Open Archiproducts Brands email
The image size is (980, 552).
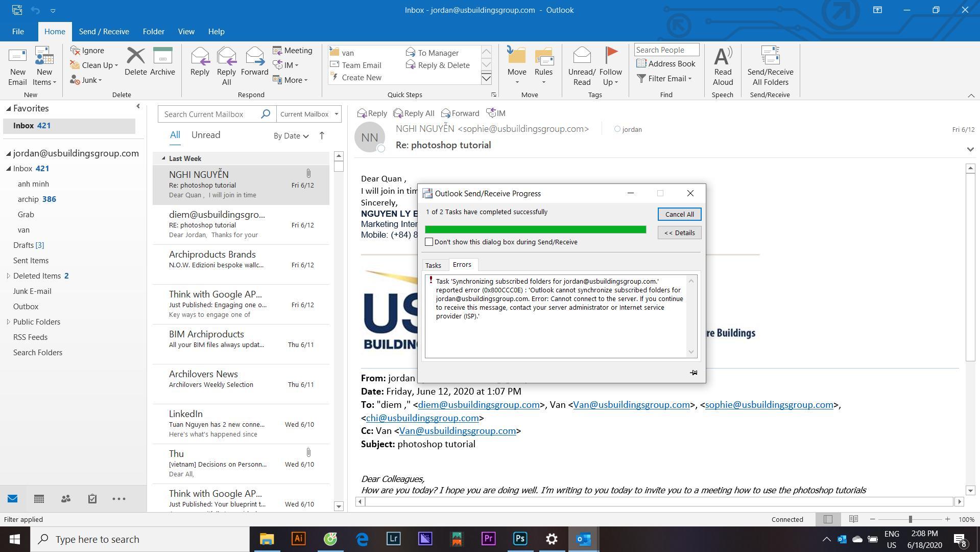[241, 264]
